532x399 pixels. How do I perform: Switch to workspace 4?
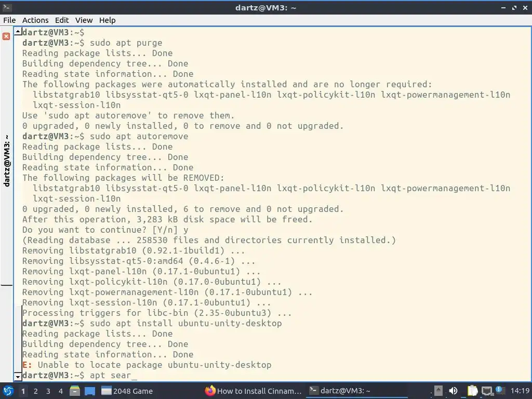[61, 391]
